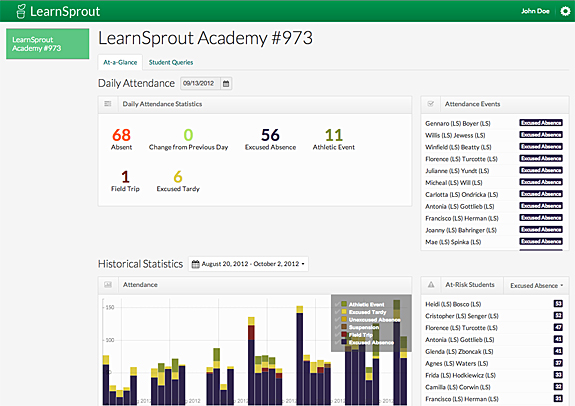Click the LearnSprout plant logo icon
The height and width of the screenshot is (406, 575).
21,11
